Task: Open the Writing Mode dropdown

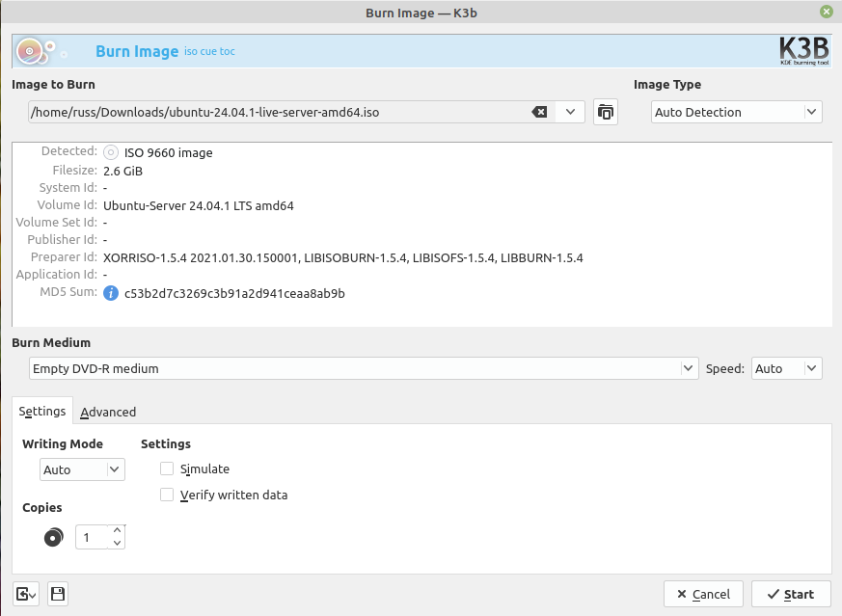Action: click(82, 469)
